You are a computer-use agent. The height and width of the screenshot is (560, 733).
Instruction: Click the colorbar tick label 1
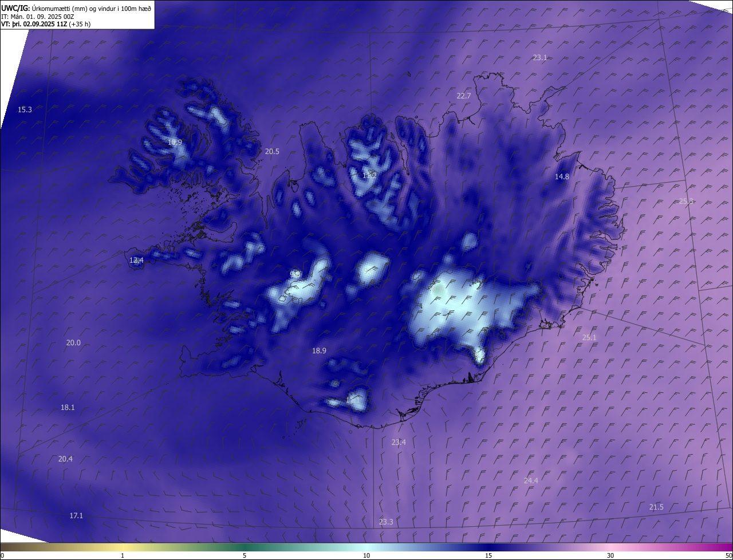click(x=123, y=555)
